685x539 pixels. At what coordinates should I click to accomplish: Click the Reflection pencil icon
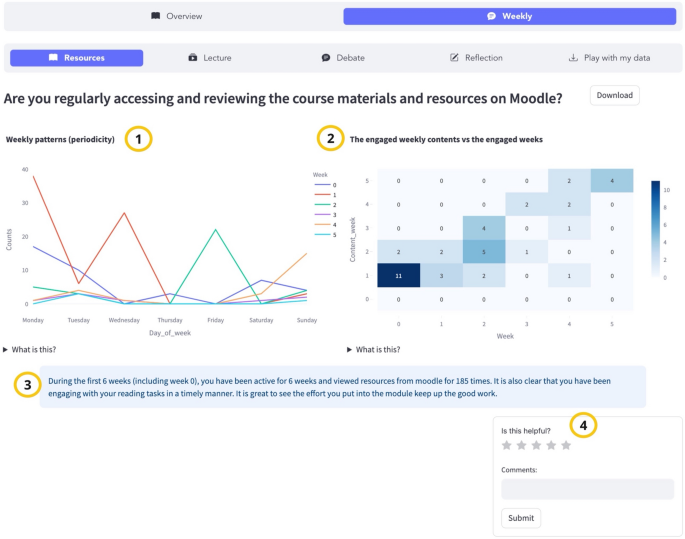(x=455, y=58)
